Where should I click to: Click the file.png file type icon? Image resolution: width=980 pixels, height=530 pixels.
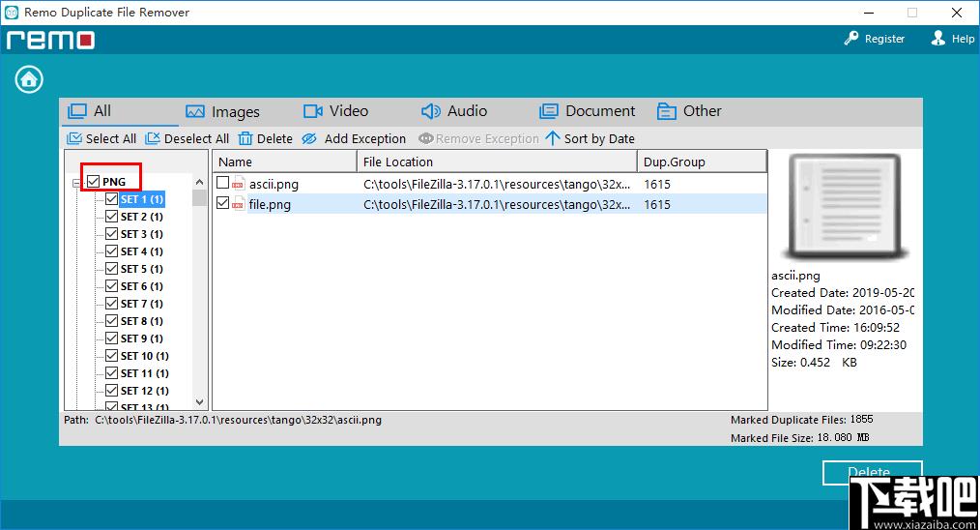point(238,203)
